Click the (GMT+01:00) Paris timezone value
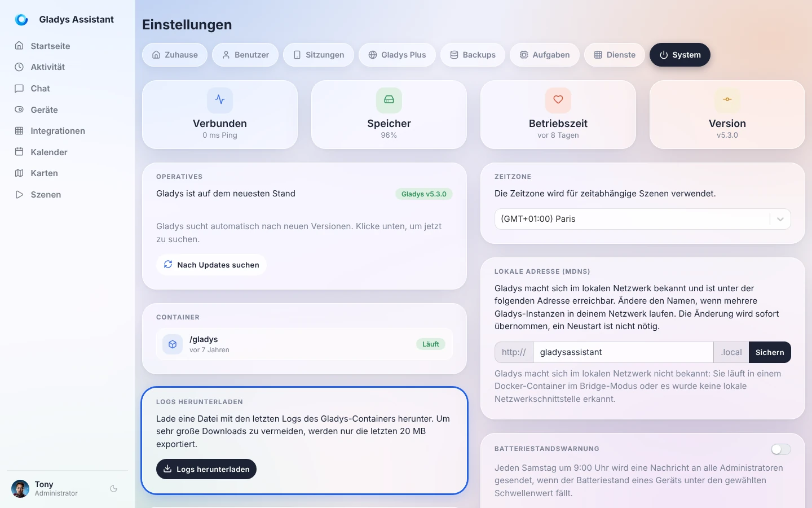This screenshot has height=508, width=812. (538, 219)
